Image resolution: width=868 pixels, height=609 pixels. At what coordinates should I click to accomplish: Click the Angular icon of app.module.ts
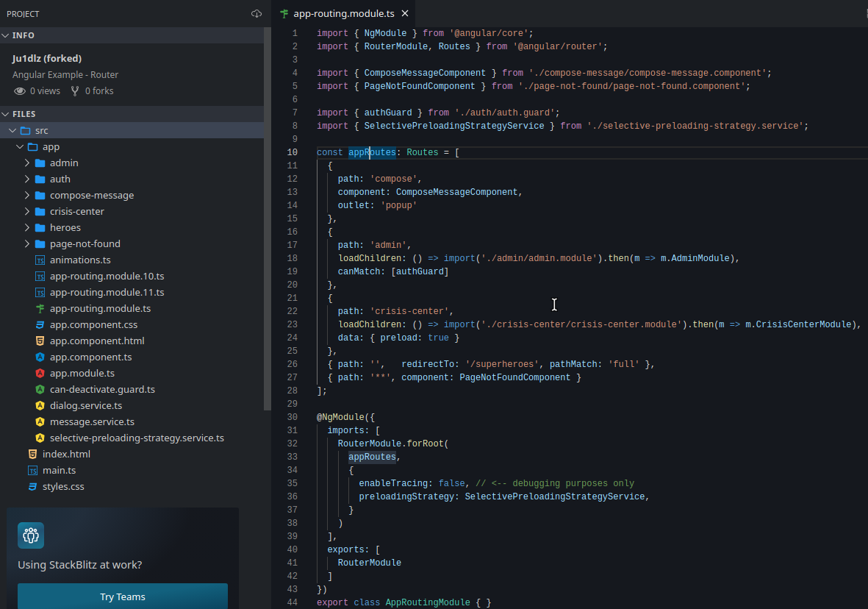pos(40,374)
